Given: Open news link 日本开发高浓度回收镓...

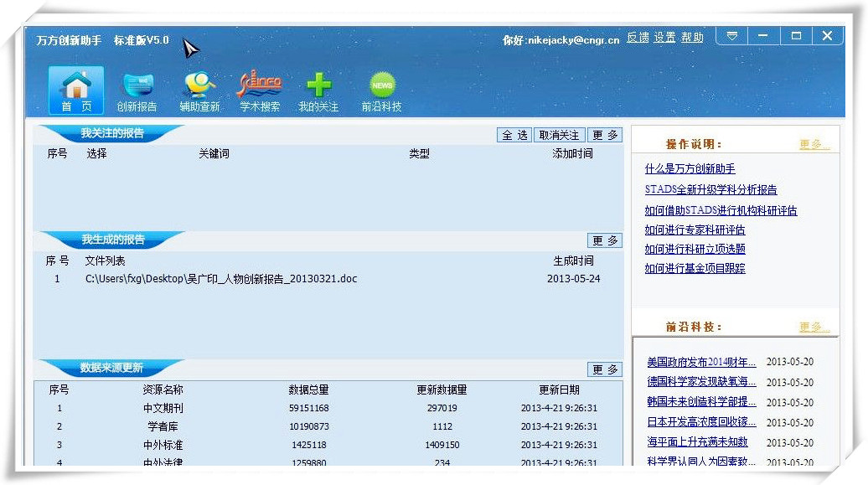Looking at the screenshot, I should point(701,422).
